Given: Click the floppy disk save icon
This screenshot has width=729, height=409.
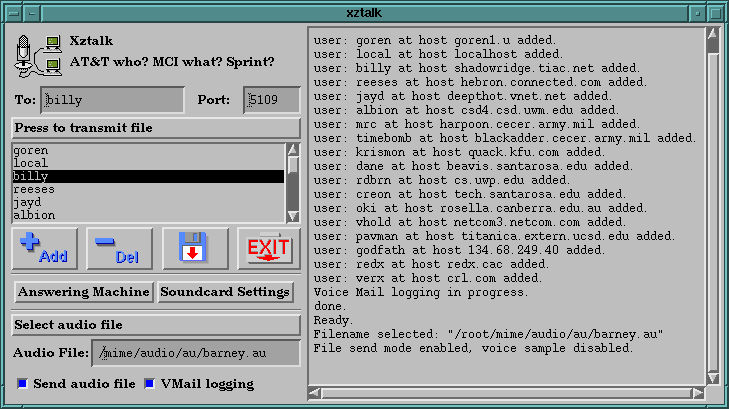Looking at the screenshot, I should [194, 248].
